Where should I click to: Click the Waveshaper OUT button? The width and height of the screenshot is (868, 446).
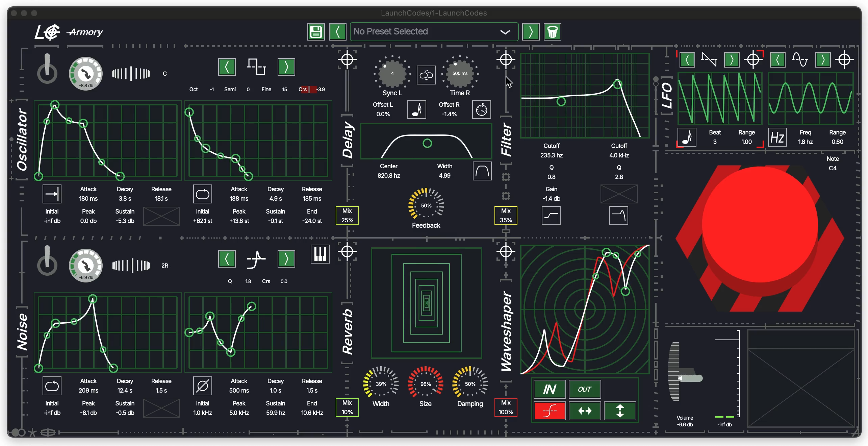tap(585, 389)
